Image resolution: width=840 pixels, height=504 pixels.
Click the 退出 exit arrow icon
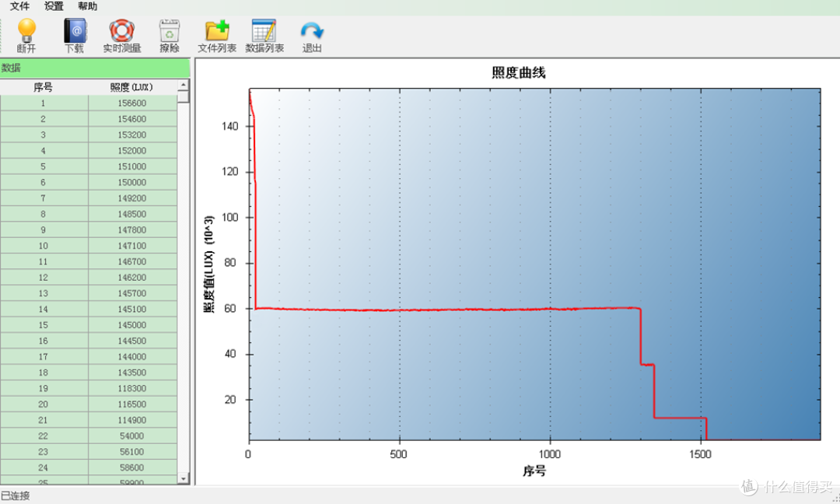point(312,30)
